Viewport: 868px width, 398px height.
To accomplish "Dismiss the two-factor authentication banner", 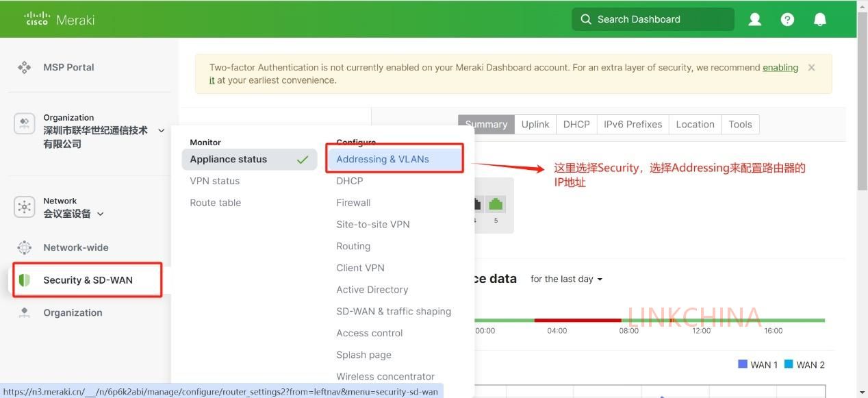I will (811, 68).
